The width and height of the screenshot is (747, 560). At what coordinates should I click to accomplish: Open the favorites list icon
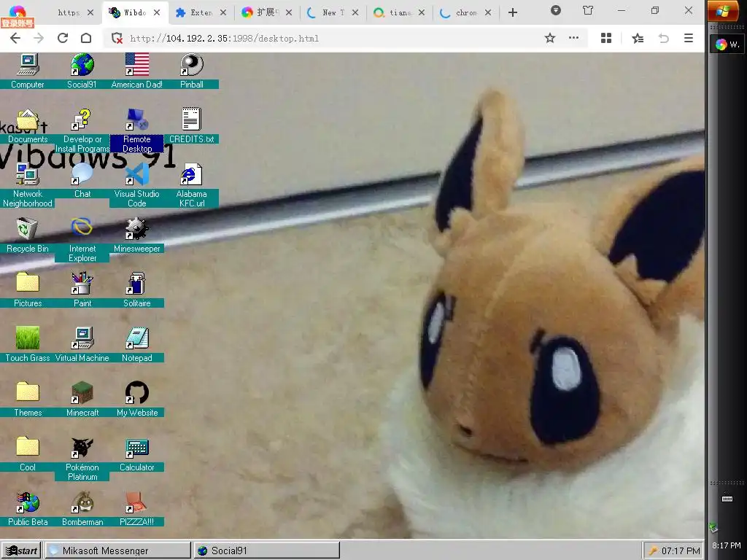pos(638,38)
